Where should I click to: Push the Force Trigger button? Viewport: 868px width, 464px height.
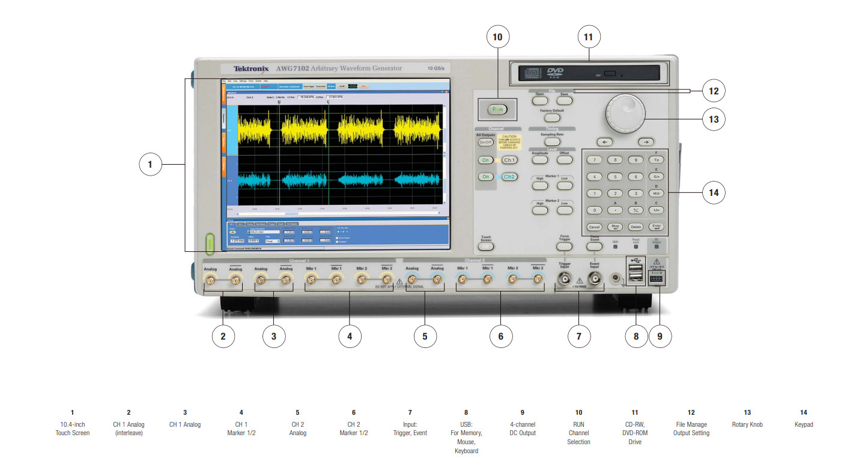564,246
